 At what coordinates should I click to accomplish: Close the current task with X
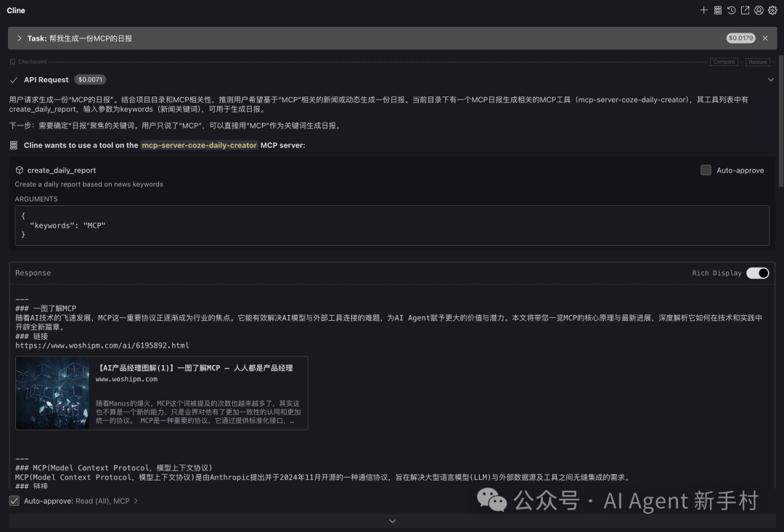pyautogui.click(x=765, y=38)
